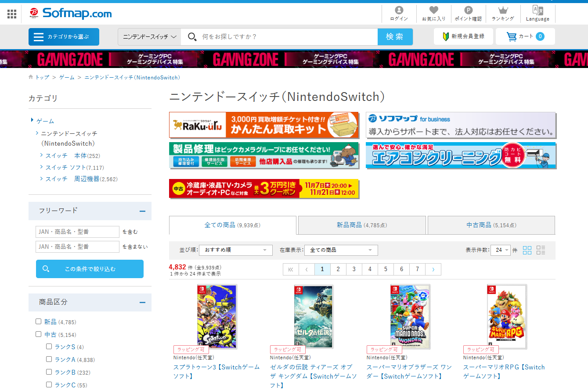Viewport: 588px width, 390px height.
Task: Open the カテゴリから選ぶ category menu
Action: pos(64,37)
